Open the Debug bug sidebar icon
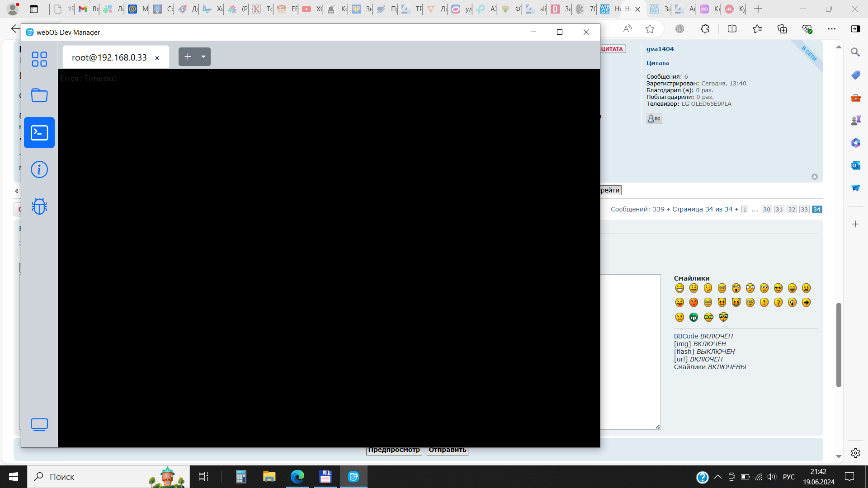868x488 pixels. point(39,206)
